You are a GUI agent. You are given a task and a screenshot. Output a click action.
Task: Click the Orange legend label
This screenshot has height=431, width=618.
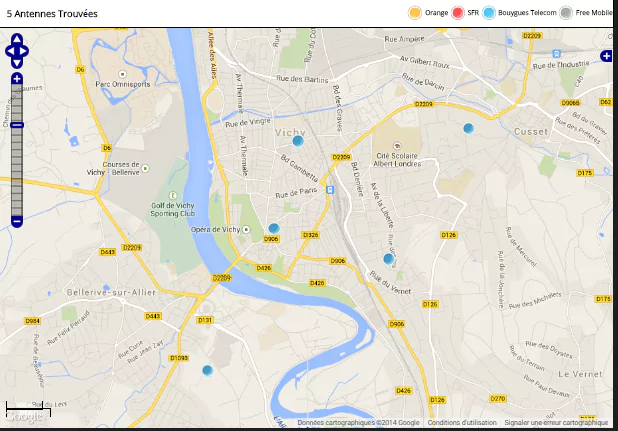pyautogui.click(x=436, y=13)
